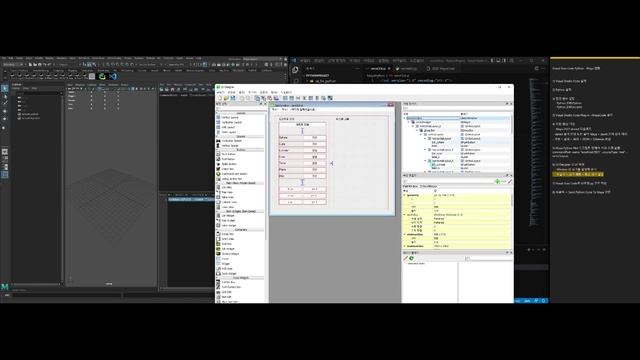Click the Save icon in Qt Designer toolbar
640x360 pixels.
[x=233, y=98]
